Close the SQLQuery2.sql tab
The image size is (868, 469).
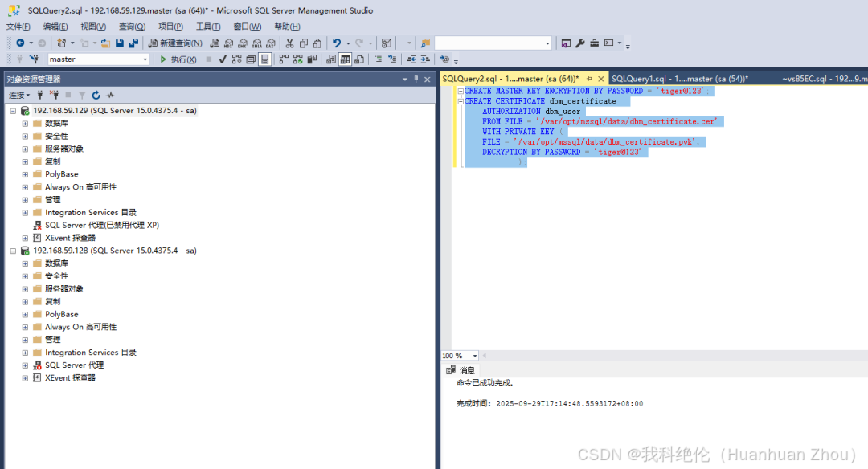pos(600,79)
